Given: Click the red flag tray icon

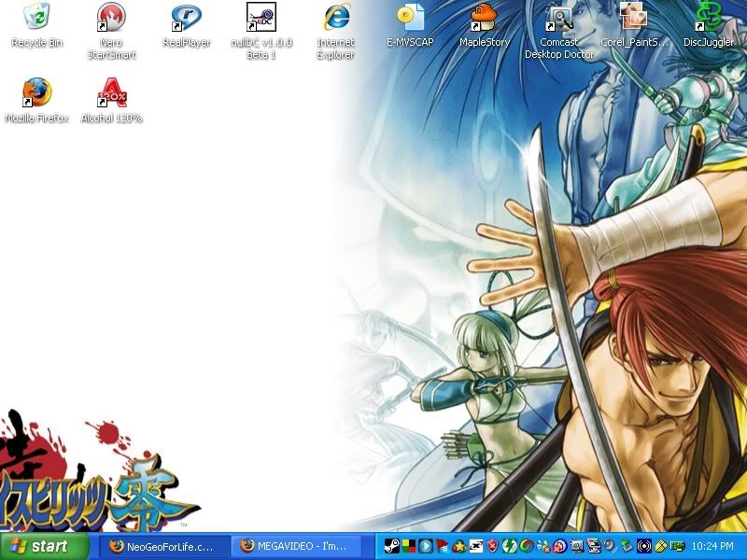Looking at the screenshot, I should point(442,546).
